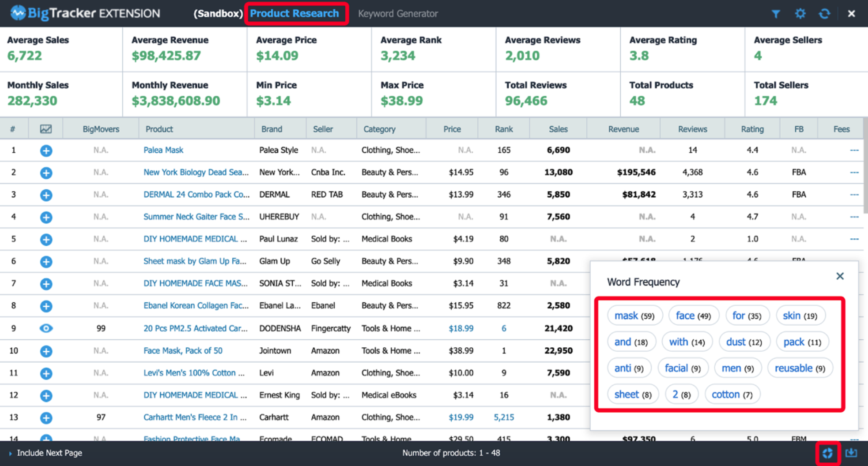
Task: Click the plus icon for Face Mask Pack of 50
Action: 46,351
